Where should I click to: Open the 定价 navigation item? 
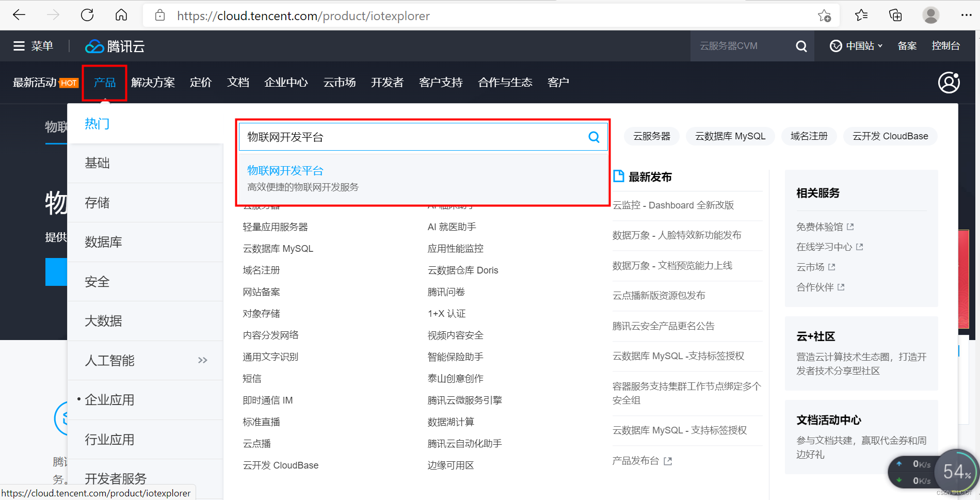pos(201,83)
